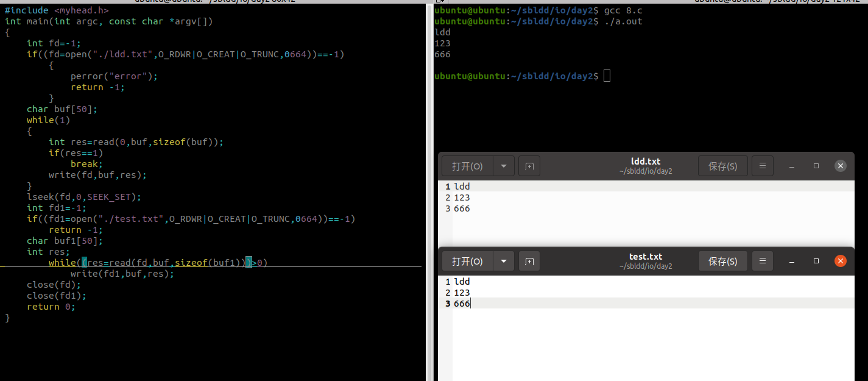The image size is (868, 381).
Task: Click the 'int main' declaration line
Action: (x=108, y=21)
